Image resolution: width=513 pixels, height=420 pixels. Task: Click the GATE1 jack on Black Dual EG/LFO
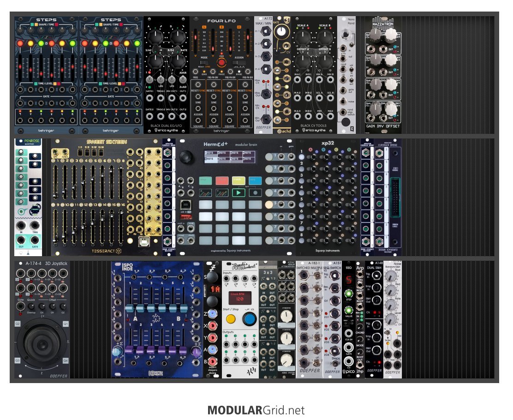pyautogui.click(x=149, y=98)
